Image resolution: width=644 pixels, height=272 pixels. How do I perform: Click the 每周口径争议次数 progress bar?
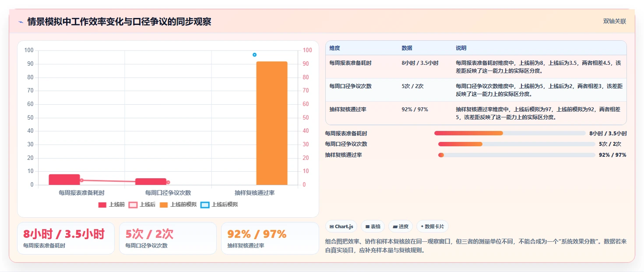point(517,144)
